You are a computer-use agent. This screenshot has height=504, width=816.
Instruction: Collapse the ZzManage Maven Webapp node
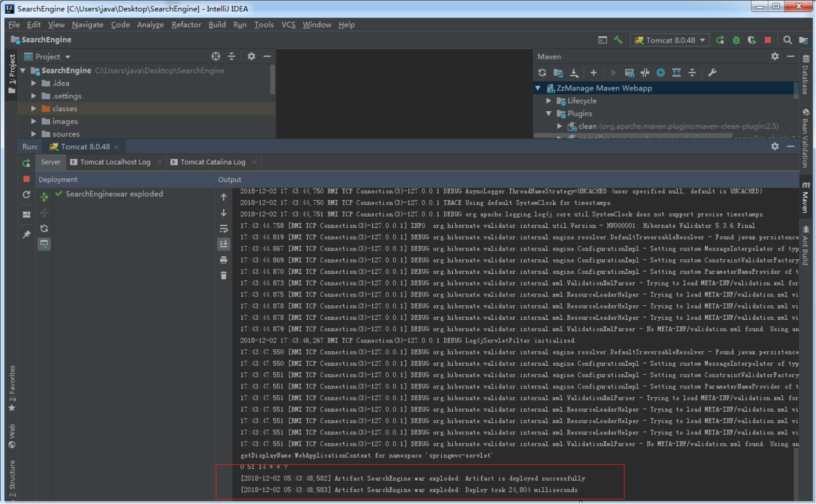point(538,88)
